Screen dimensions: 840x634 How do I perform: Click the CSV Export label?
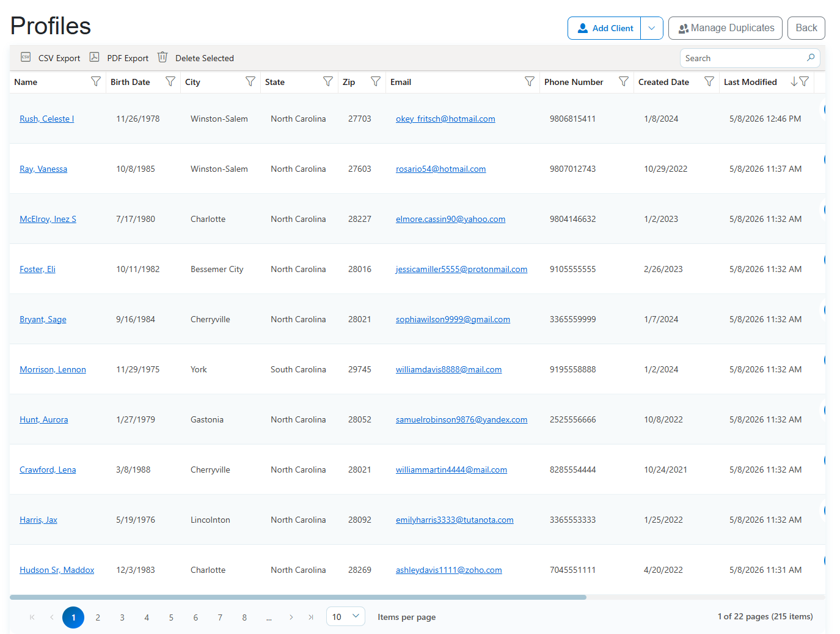[x=59, y=58]
